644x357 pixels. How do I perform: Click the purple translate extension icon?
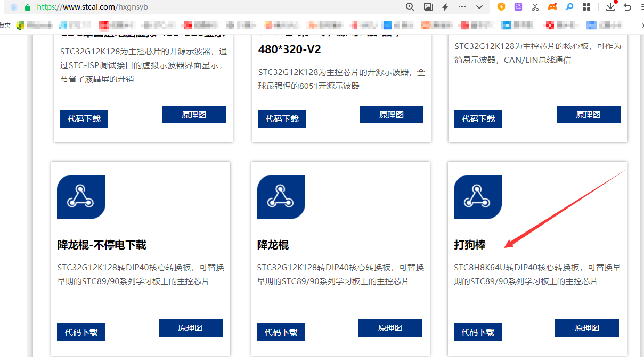518,7
